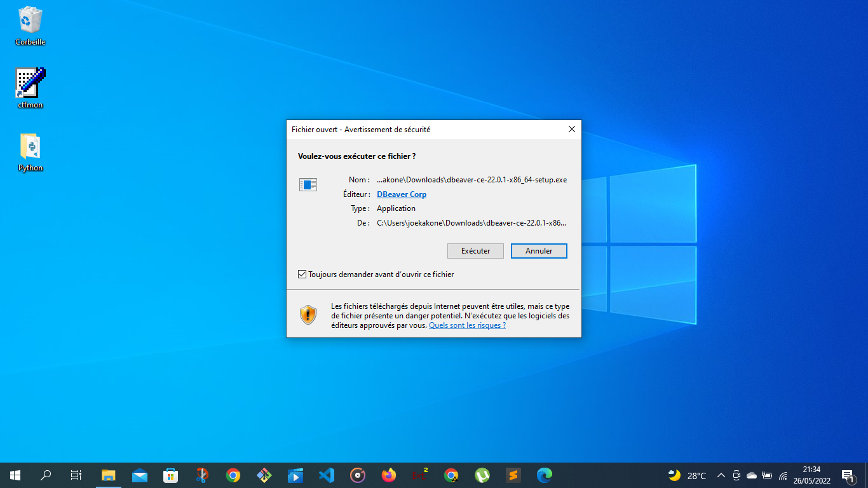Click the 'Application' type value
The height and width of the screenshot is (488, 868).
[x=396, y=208]
